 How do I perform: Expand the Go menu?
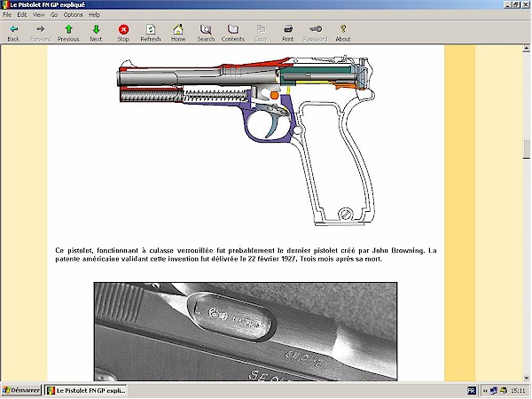click(54, 14)
